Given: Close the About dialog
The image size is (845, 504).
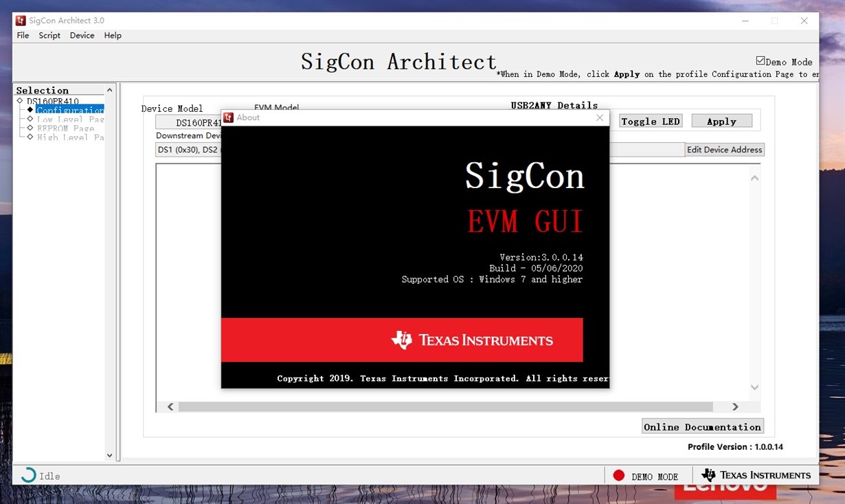Looking at the screenshot, I should [600, 117].
